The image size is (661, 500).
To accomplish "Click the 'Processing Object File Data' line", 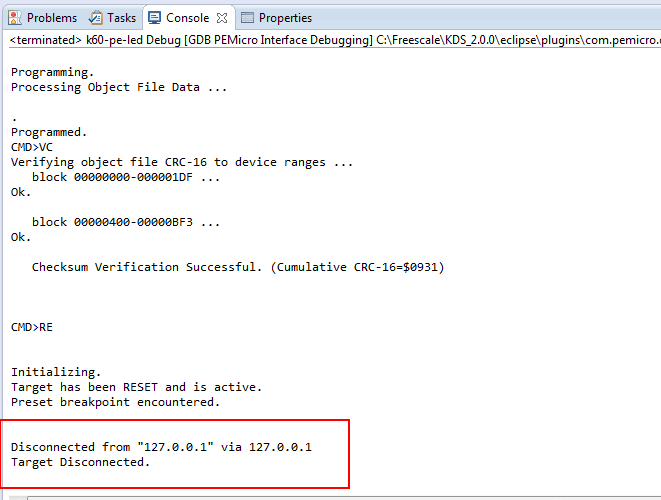I will pos(119,87).
